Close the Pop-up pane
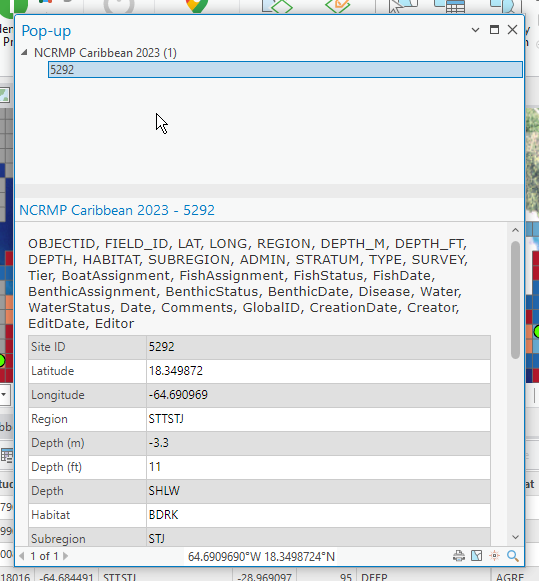The height and width of the screenshot is (581, 539). tap(512, 30)
